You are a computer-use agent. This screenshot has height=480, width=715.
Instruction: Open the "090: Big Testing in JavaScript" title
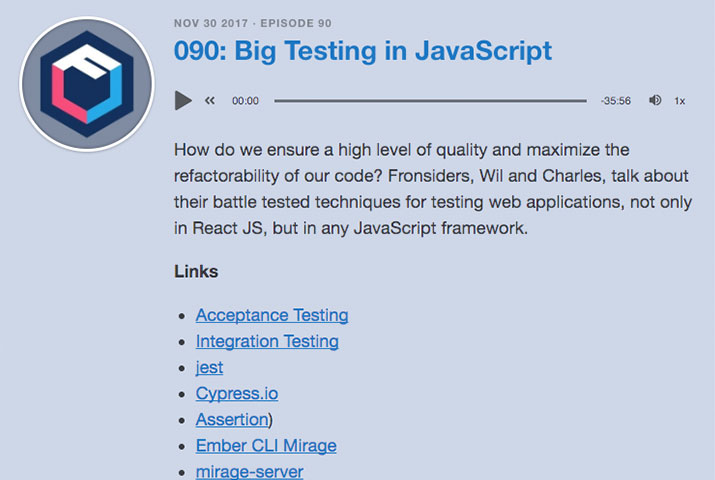click(362, 51)
